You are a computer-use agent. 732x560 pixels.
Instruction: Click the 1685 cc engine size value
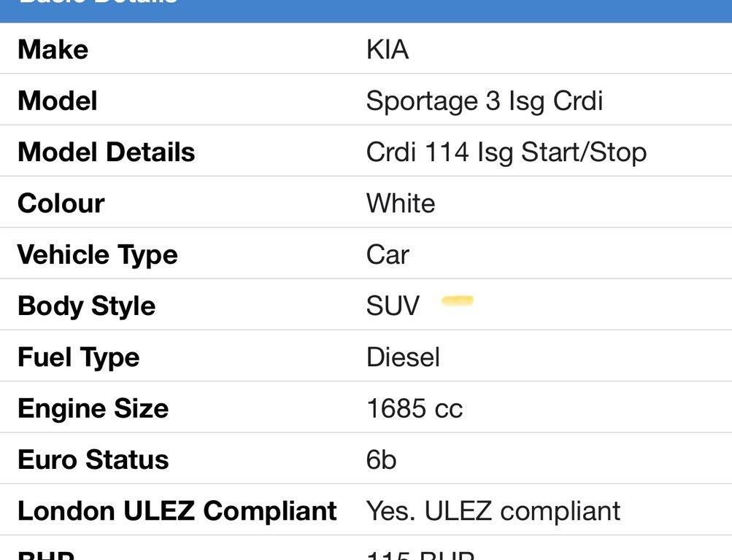pos(415,408)
